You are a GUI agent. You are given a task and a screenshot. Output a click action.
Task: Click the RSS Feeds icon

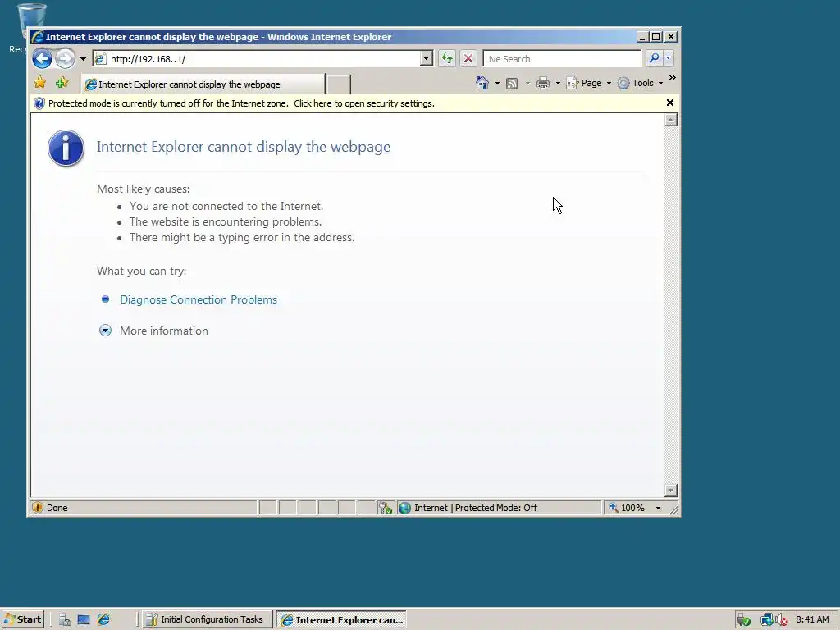tap(512, 83)
